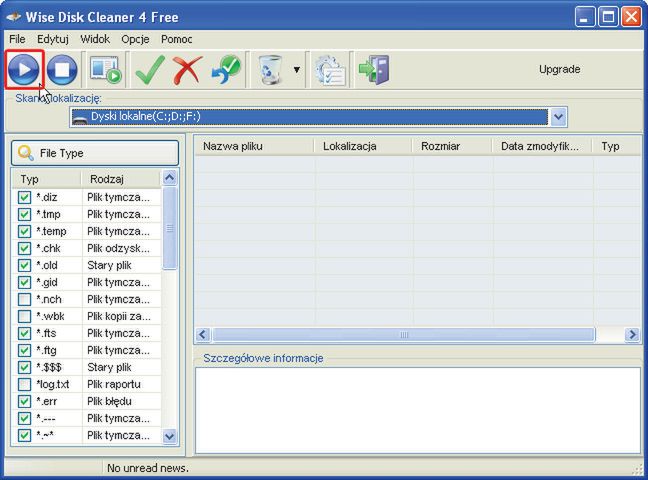648x480 pixels.
Task: Open the Edytuj menu
Action: (x=53, y=39)
